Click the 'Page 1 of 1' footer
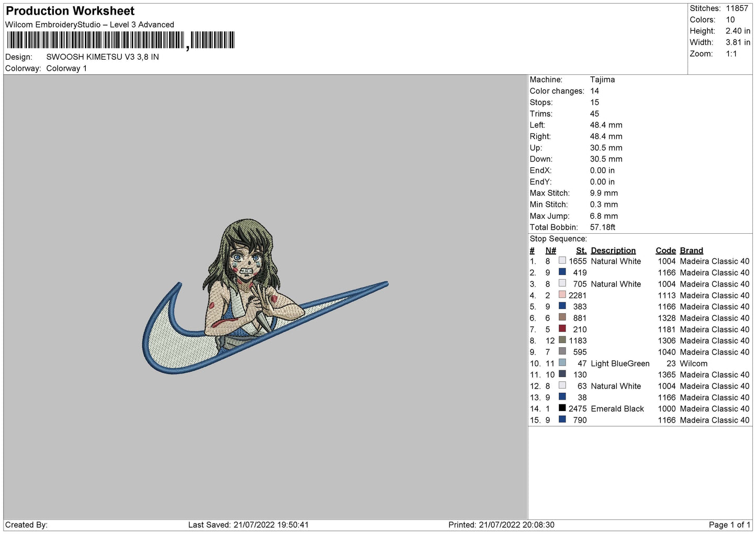 pyautogui.click(x=729, y=525)
